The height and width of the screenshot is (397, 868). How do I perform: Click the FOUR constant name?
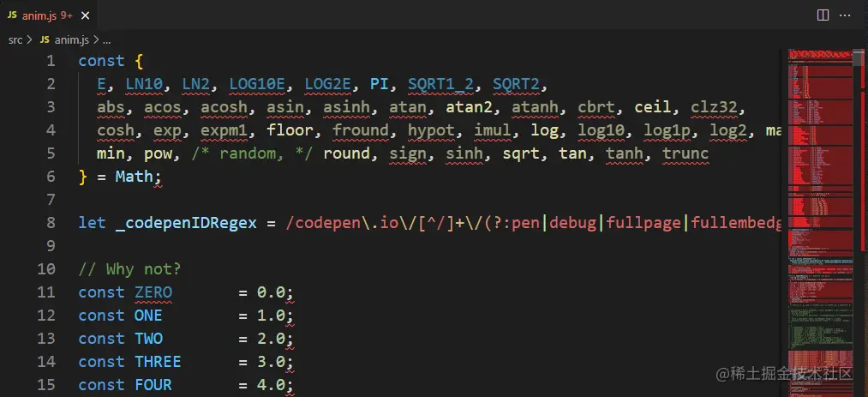coord(153,384)
